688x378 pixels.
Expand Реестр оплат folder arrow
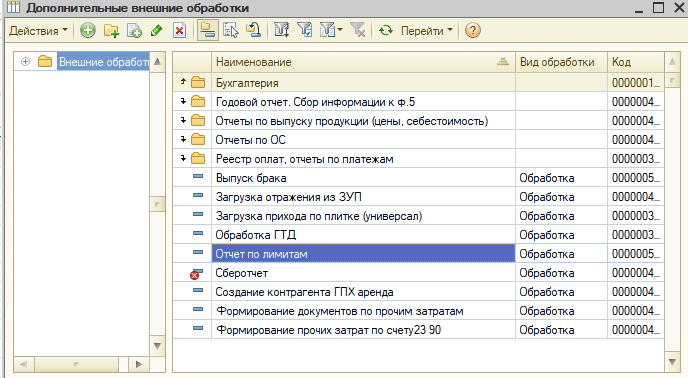(183, 158)
